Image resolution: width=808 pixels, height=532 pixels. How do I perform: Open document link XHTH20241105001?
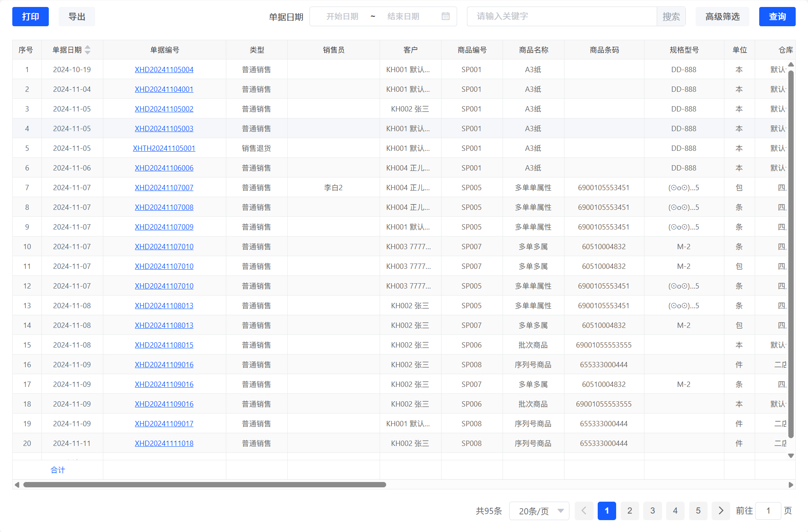coord(164,148)
